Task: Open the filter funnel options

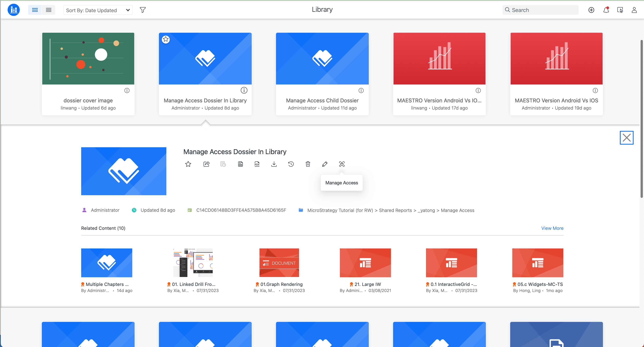Action: click(x=143, y=10)
